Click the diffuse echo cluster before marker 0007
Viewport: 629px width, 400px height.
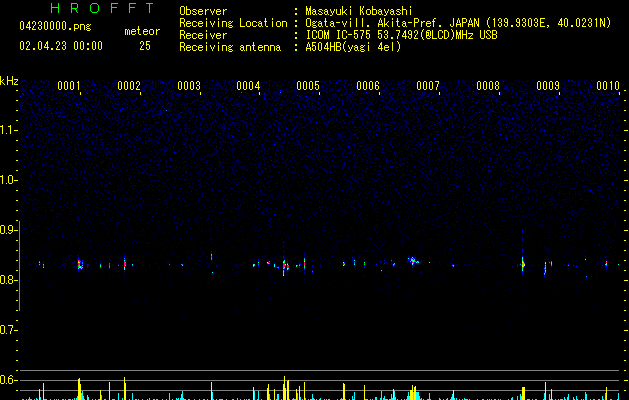pos(413,260)
